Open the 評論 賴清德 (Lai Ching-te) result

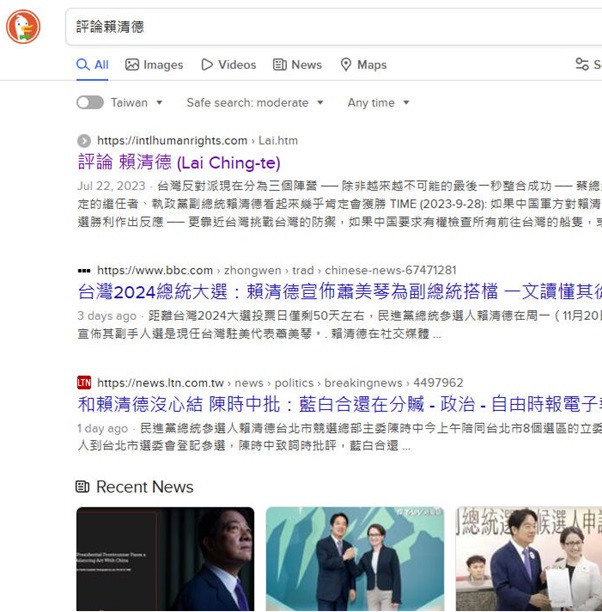(x=179, y=162)
